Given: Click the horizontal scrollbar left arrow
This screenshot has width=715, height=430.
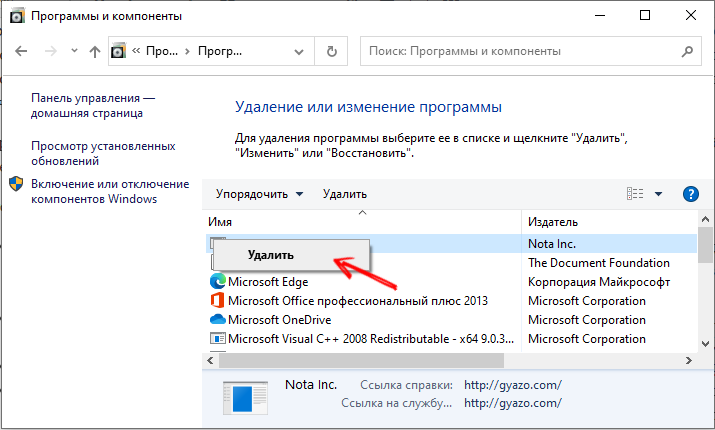Looking at the screenshot, I should click(210, 360).
